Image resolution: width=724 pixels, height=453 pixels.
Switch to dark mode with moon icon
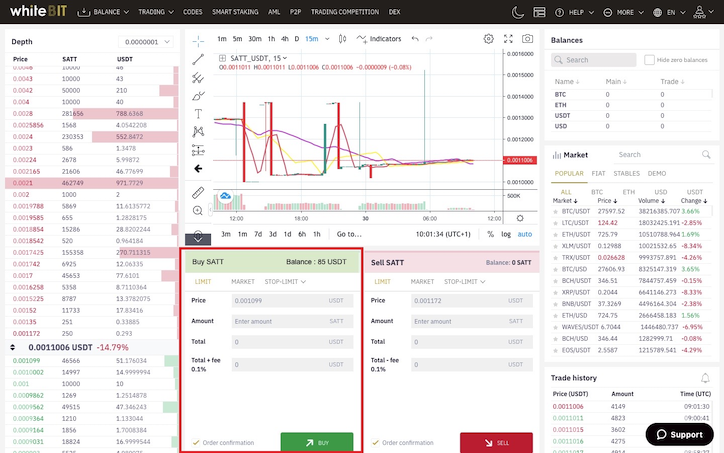coord(518,12)
